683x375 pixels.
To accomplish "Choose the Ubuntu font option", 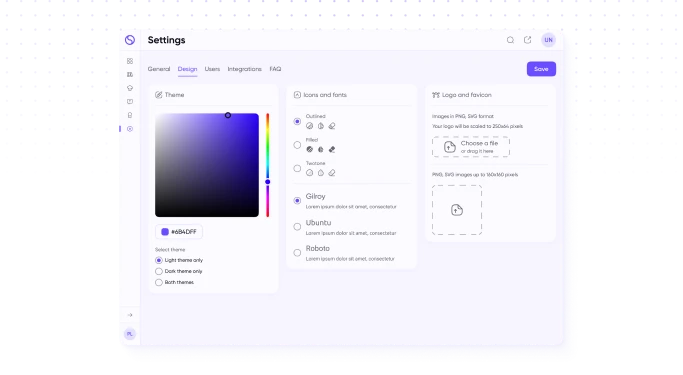I will pos(297,227).
